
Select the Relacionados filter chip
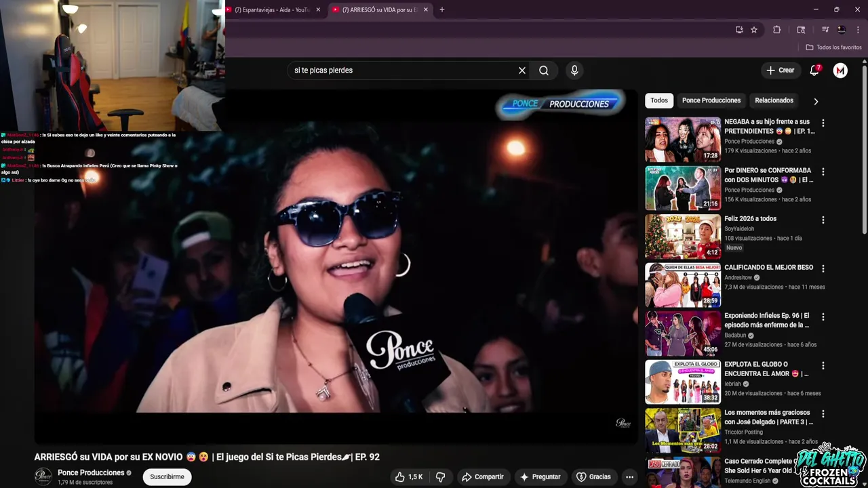(x=774, y=100)
